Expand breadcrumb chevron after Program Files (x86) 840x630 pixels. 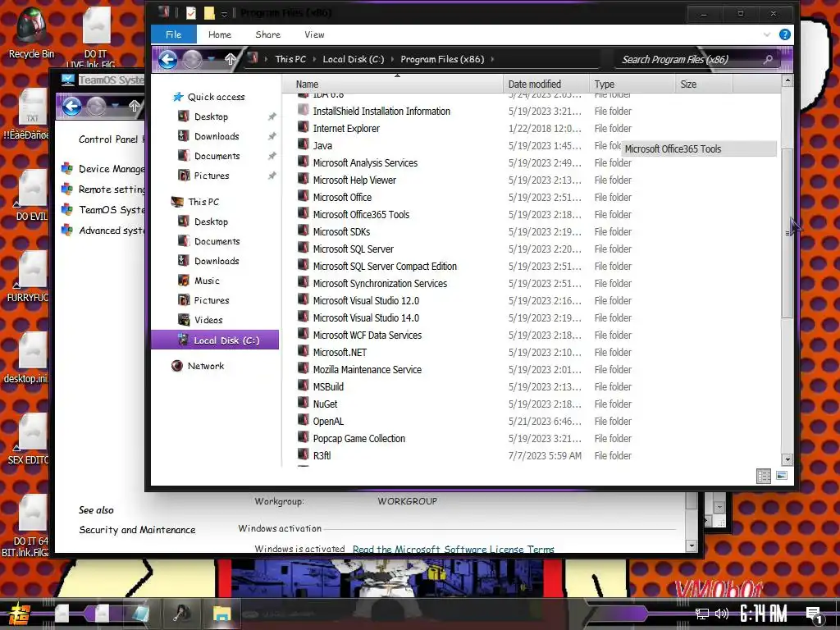[492, 59]
